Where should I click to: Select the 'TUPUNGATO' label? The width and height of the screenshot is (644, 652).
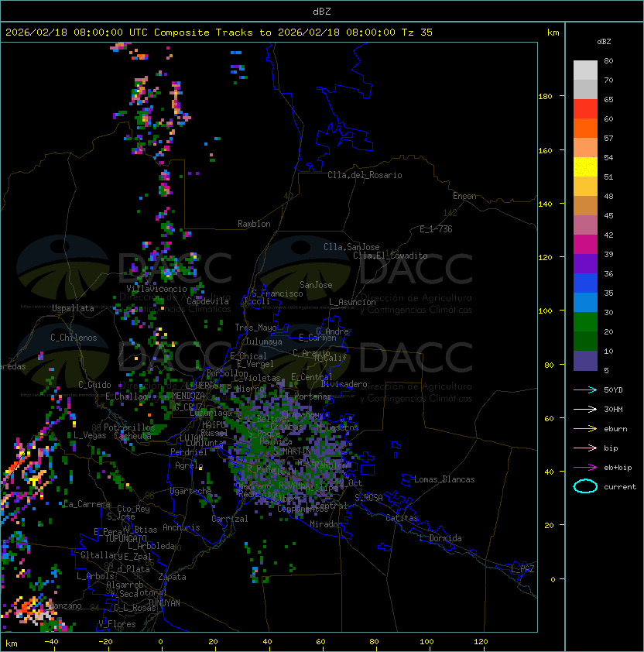coord(125,538)
